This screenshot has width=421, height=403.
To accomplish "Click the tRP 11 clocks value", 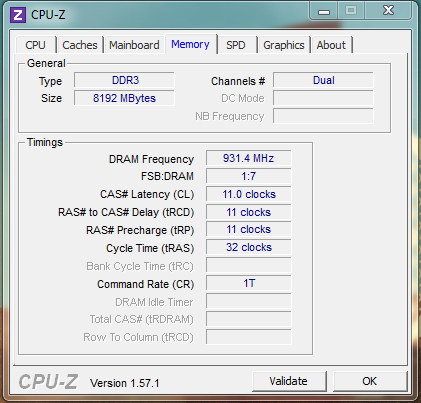I will [249, 230].
